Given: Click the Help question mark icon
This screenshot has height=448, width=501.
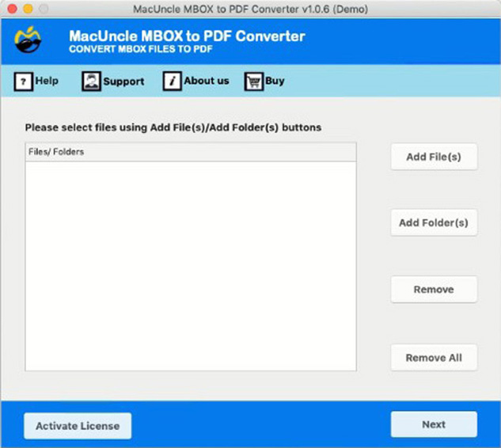Looking at the screenshot, I should pos(23,82).
